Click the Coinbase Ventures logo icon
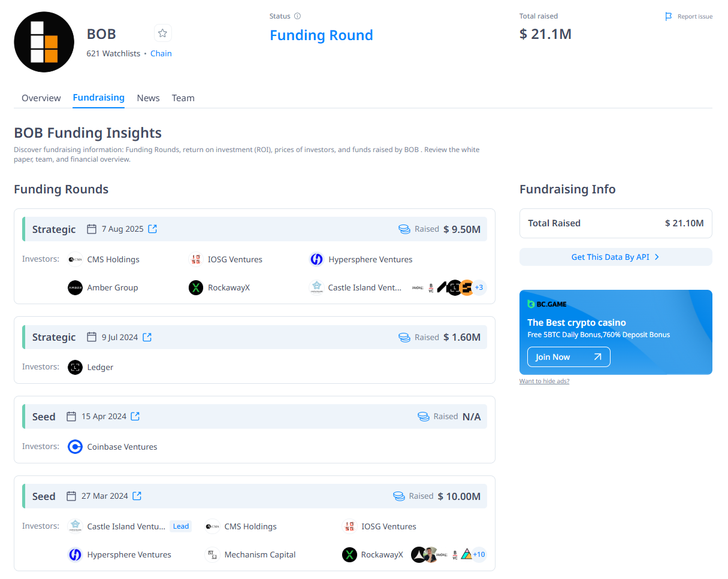This screenshot has width=728, height=579. 75,447
